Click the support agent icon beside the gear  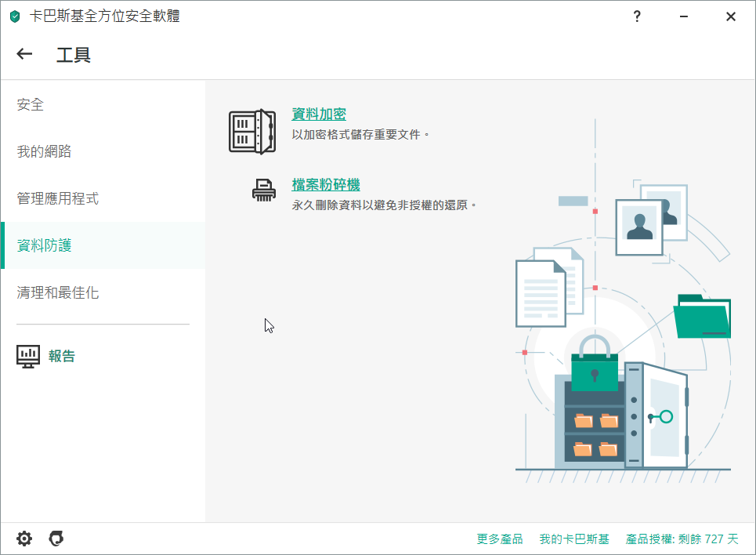point(56,539)
